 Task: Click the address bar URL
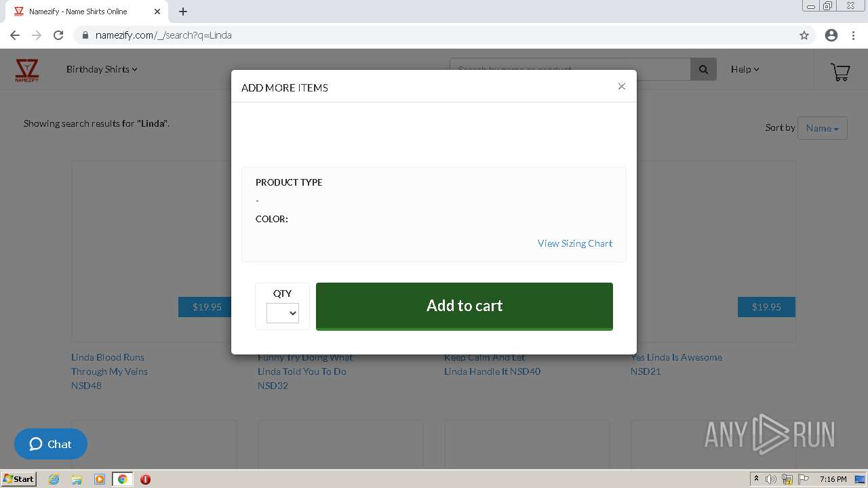coord(163,35)
